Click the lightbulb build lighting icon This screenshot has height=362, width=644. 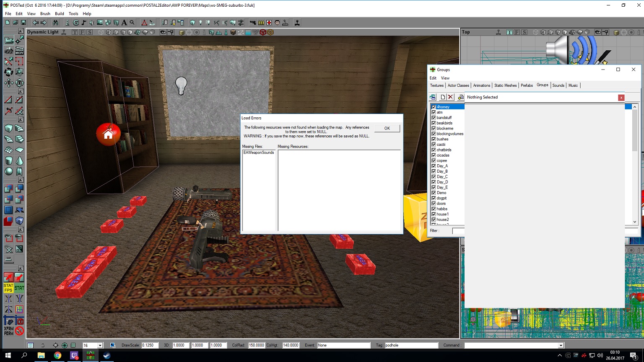click(200, 23)
